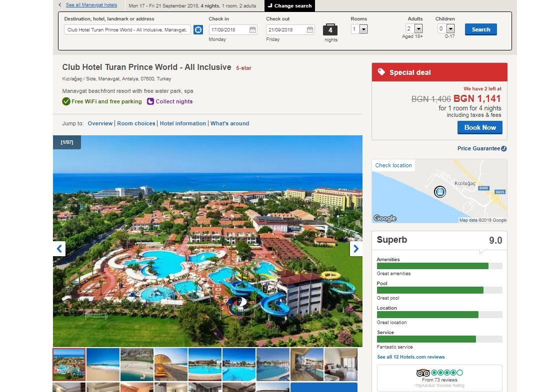The image size is (539, 392).
Task: Open the check-out calendar icon
Action: (x=309, y=30)
